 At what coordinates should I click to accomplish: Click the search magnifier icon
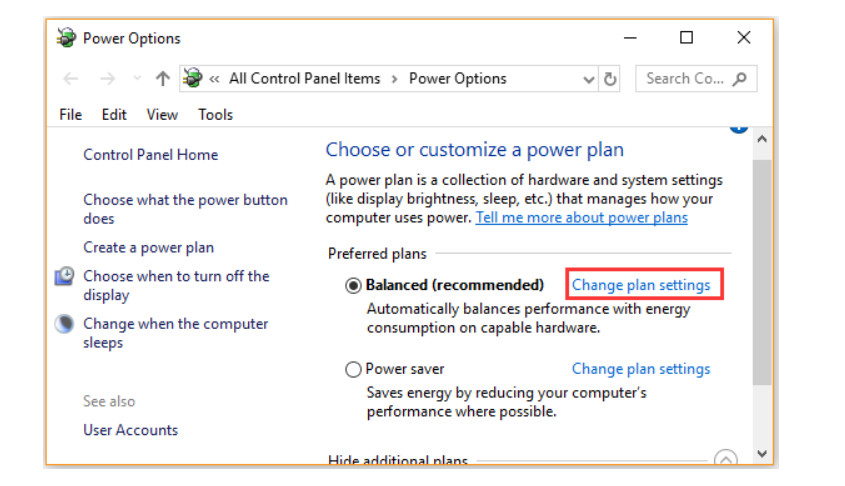coord(740,79)
